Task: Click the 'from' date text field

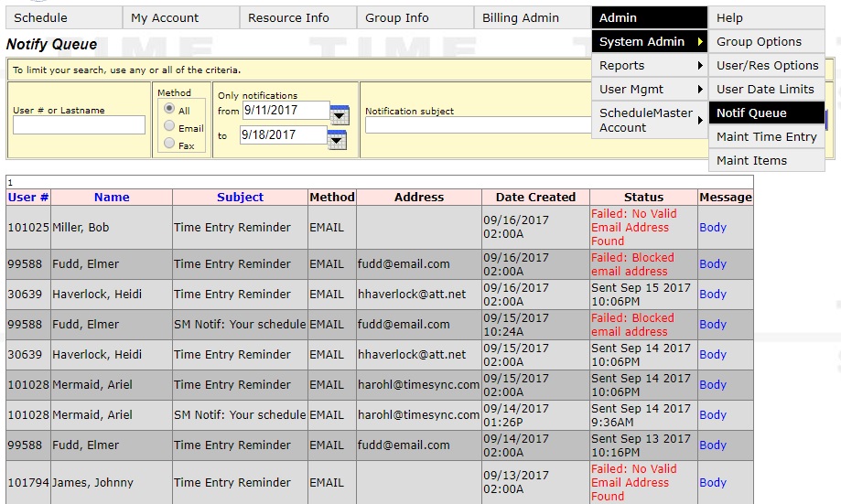Action: tap(286, 111)
